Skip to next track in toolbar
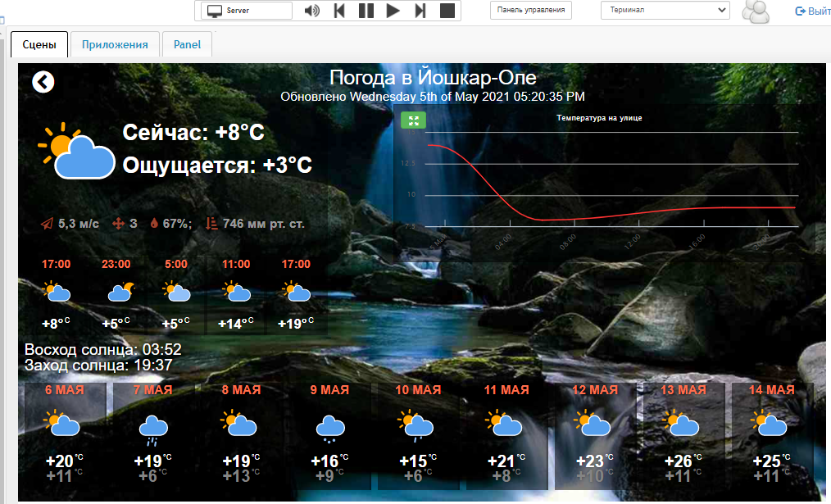Viewport: 831px width, 504px height. click(420, 11)
